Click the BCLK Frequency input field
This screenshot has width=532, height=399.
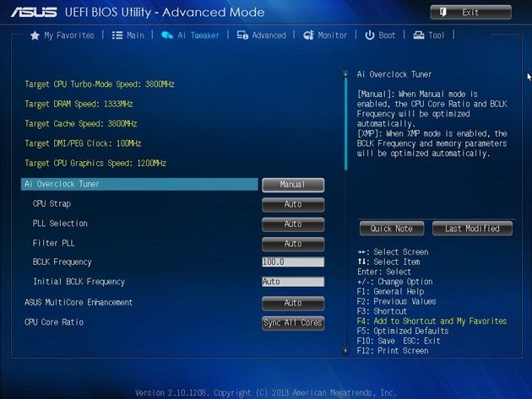[x=293, y=262]
